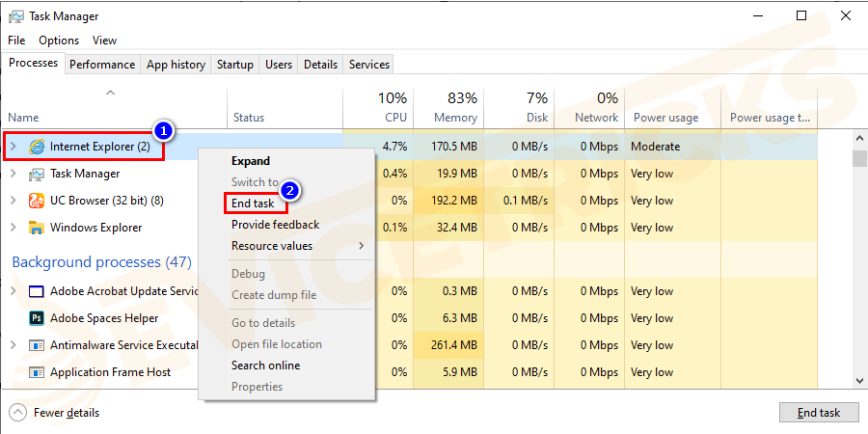Switch to the Performance tab
This screenshot has height=434, width=868.
coord(102,65)
